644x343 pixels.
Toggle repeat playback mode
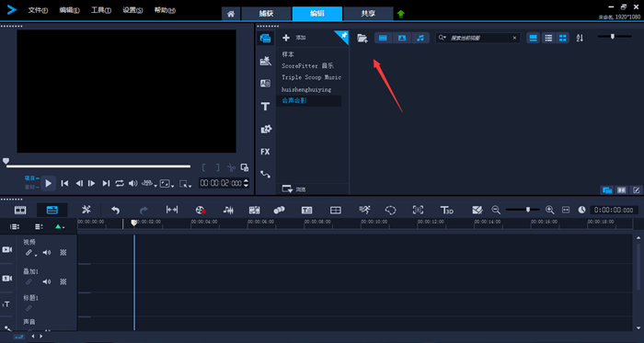[x=120, y=183]
